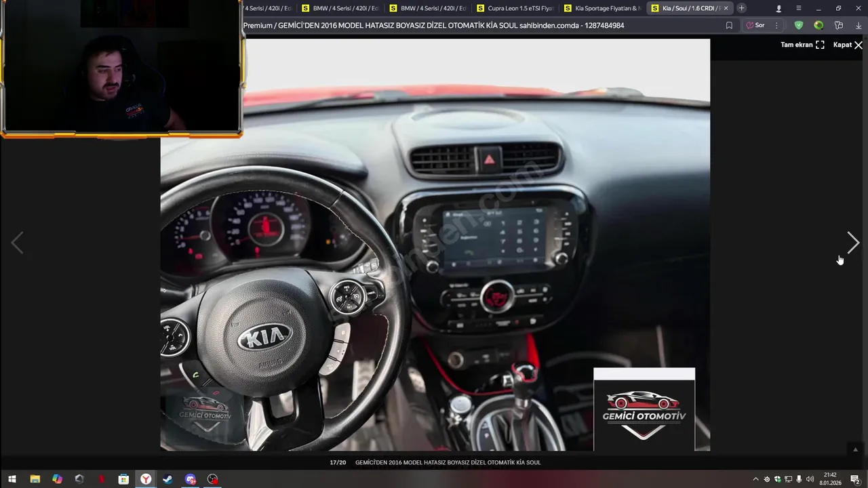Click the green circular extension icon
Screen dimensions: 868x488
[818, 25]
